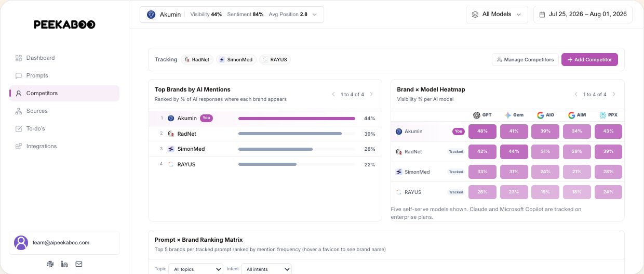644x274 pixels.
Task: Go to next page of Top Brands
Action: point(371,94)
